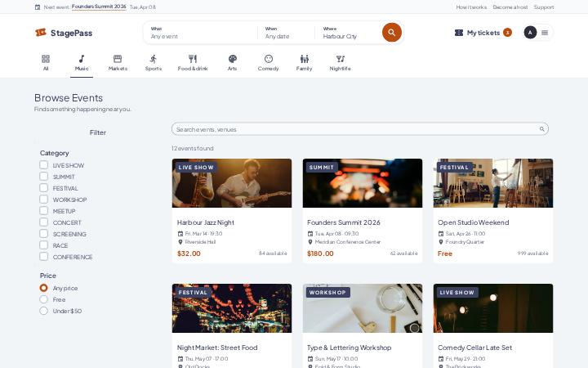
Task: Tick the MEETUP category checkbox
Action: [44, 211]
